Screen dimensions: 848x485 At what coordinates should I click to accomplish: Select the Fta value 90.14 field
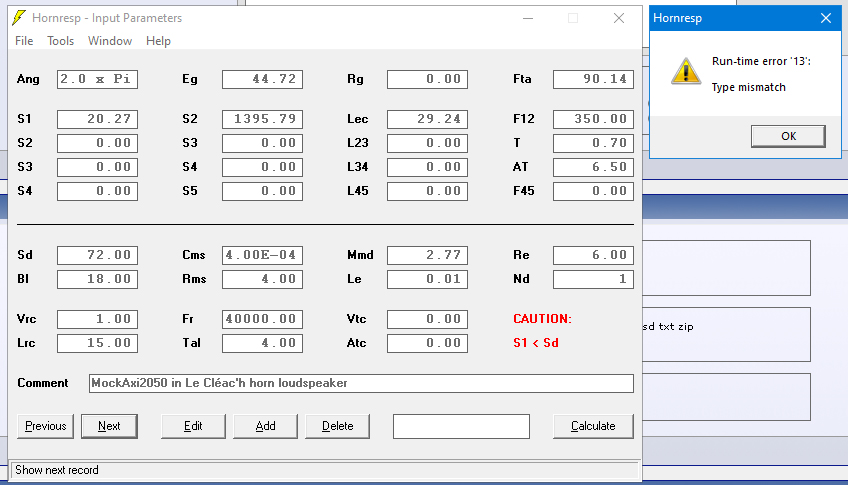coord(593,79)
